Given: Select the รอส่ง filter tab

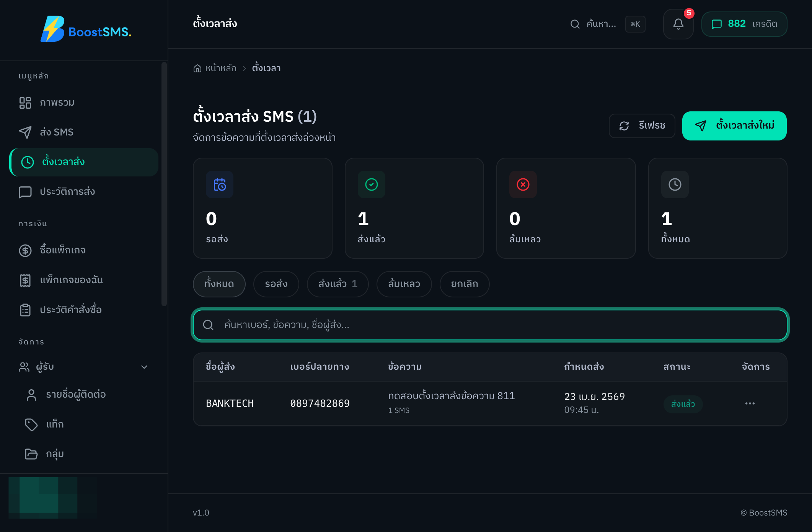Looking at the screenshot, I should pos(276,284).
